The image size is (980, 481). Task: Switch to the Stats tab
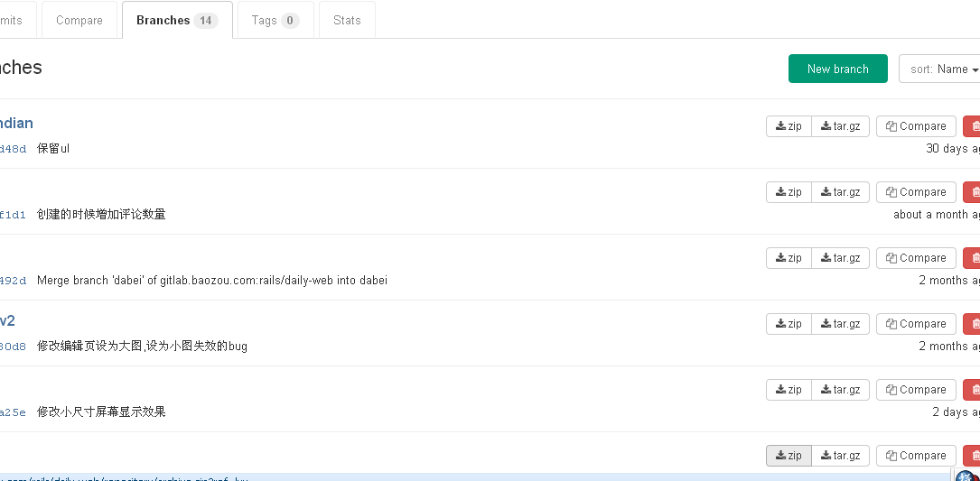click(x=347, y=20)
